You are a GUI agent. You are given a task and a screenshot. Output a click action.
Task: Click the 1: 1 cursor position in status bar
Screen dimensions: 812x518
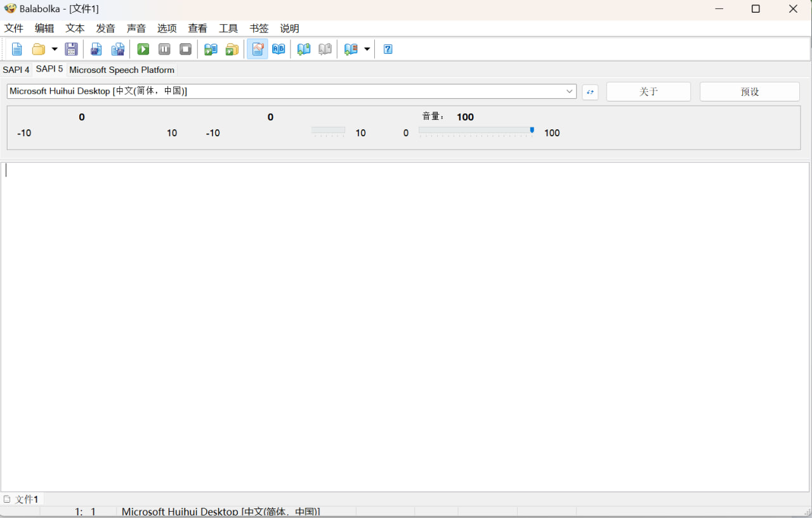(85, 512)
